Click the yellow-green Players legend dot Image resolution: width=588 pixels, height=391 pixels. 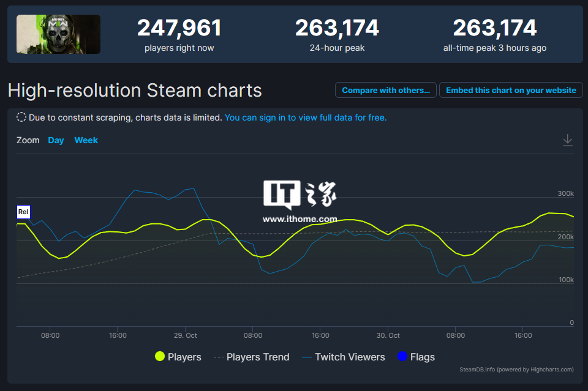[160, 357]
